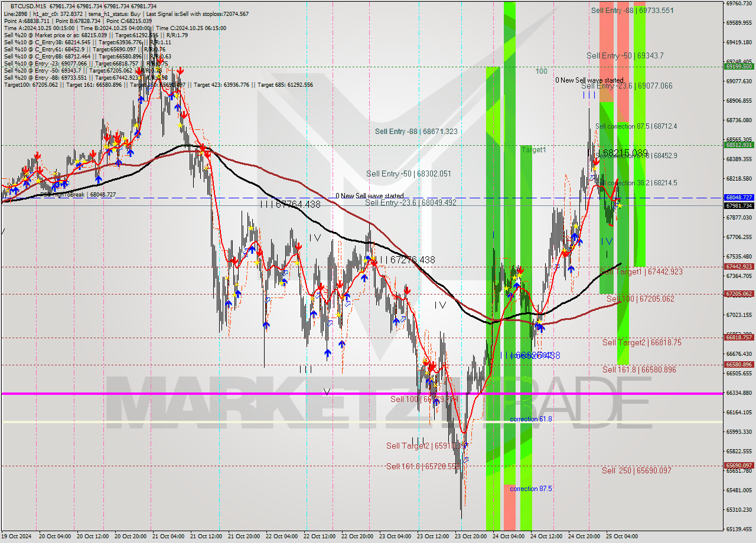This screenshot has width=756, height=543.
Task: Click the 65993.330 price axis value
Action: point(739,431)
